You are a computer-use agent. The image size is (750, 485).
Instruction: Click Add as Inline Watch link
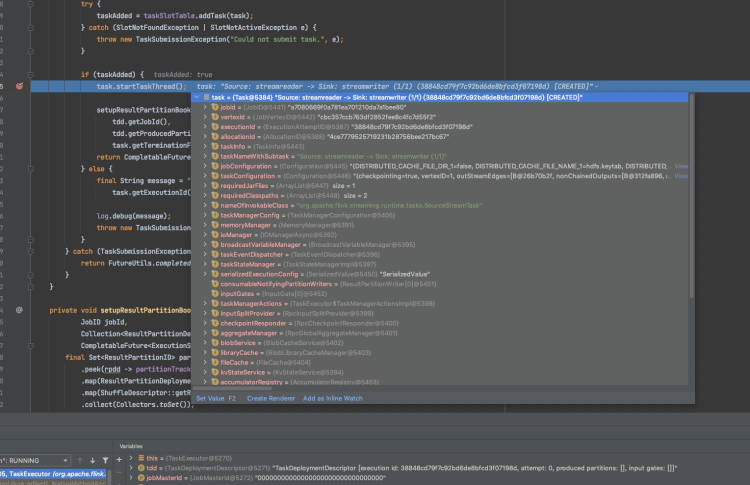pos(333,398)
